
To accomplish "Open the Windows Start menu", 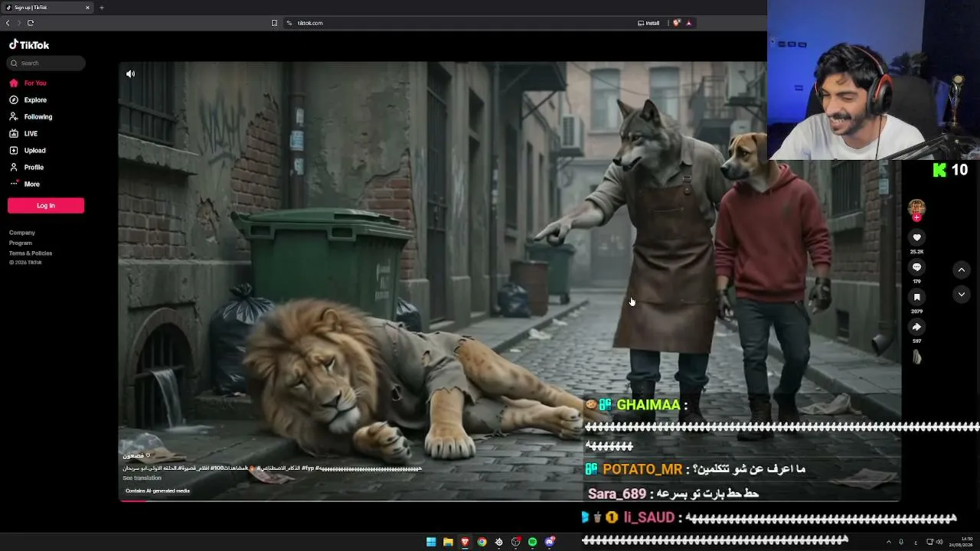I will 431,542.
